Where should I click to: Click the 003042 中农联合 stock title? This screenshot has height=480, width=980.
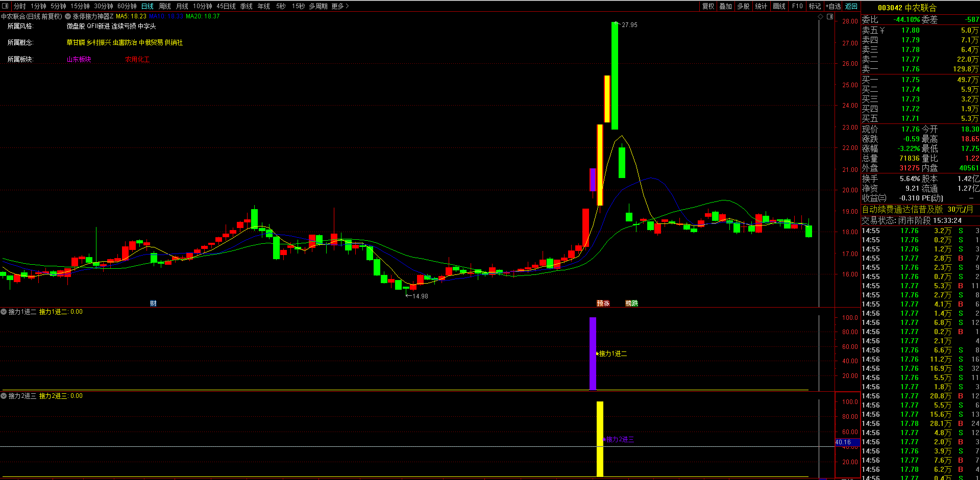tap(907, 8)
